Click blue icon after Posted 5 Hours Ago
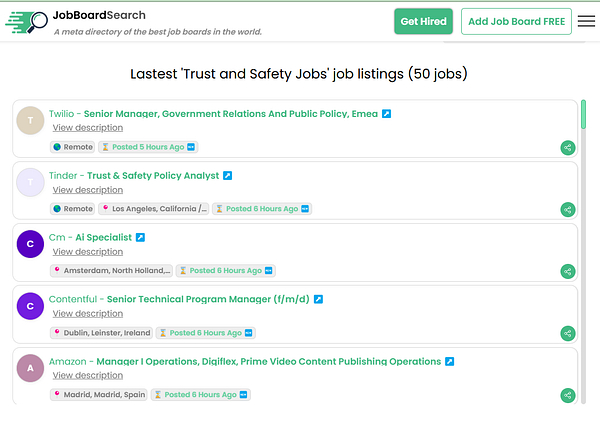Image resolution: width=600 pixels, height=441 pixels. coord(191,147)
